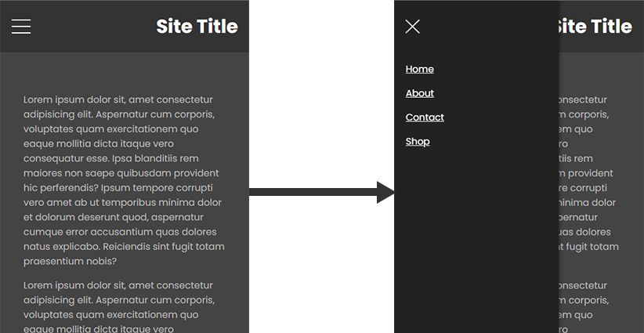The height and width of the screenshot is (333, 644).
Task: Visit the Shop link in the menu
Action: (418, 141)
